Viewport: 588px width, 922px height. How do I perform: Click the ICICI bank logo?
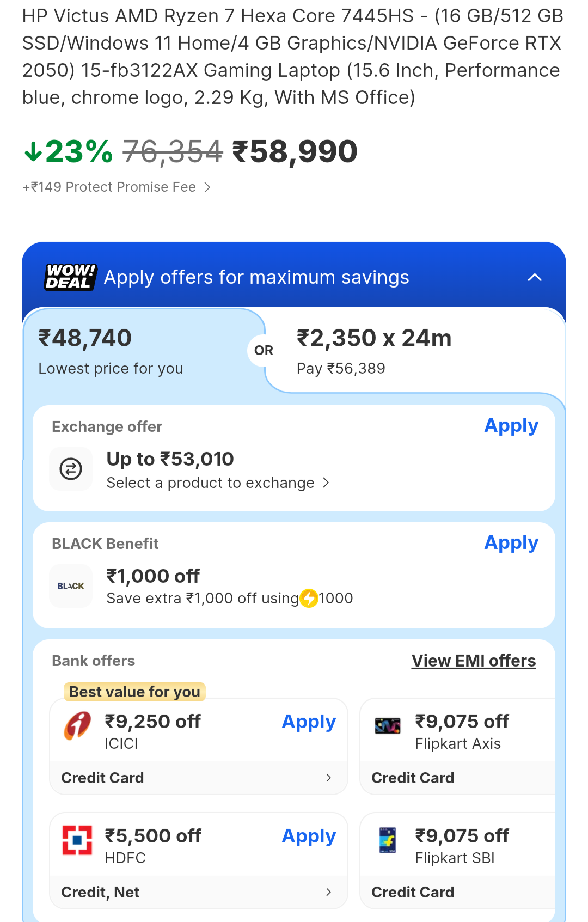point(77,726)
